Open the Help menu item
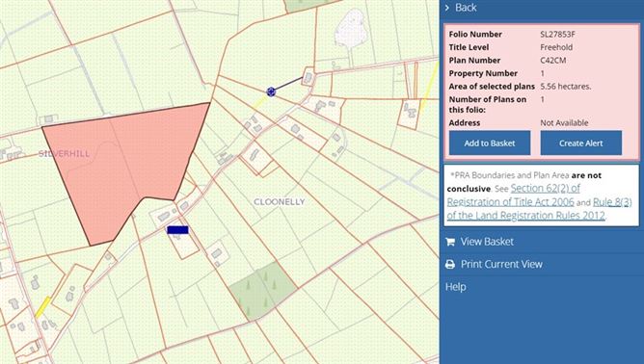The height and width of the screenshot is (364, 644). tap(455, 286)
